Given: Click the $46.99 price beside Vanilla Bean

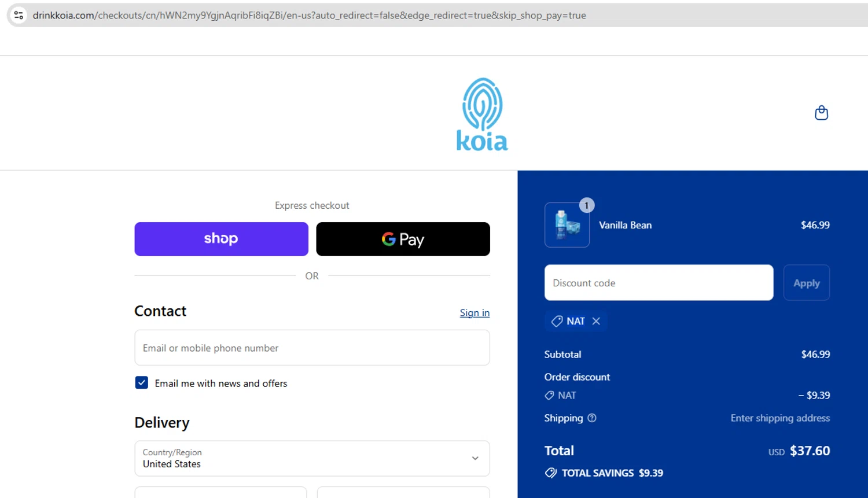Looking at the screenshot, I should (x=815, y=225).
